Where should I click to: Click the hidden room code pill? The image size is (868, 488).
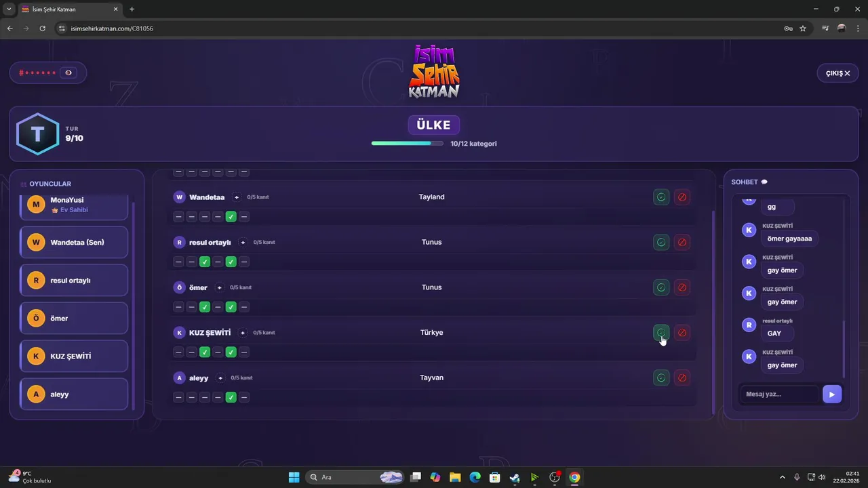pos(48,73)
